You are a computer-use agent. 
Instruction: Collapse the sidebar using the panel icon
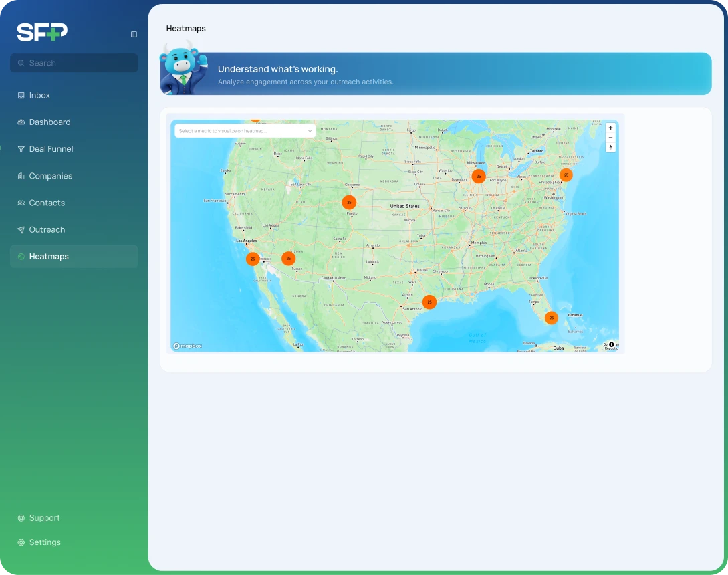tap(134, 34)
